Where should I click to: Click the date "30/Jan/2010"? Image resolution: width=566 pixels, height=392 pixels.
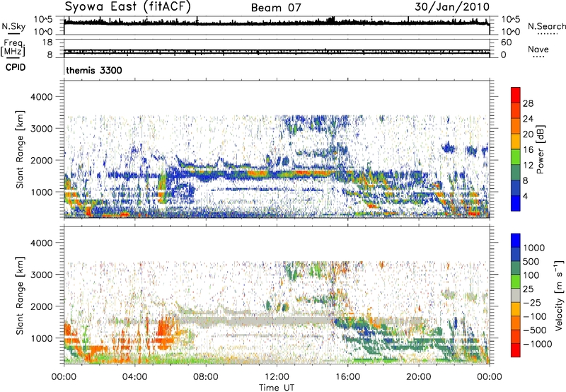point(452,7)
